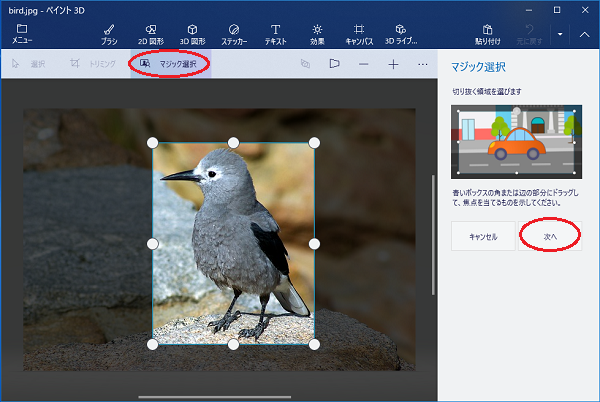Open the 2D 図形 shapes tool
The image size is (600, 402).
point(150,34)
